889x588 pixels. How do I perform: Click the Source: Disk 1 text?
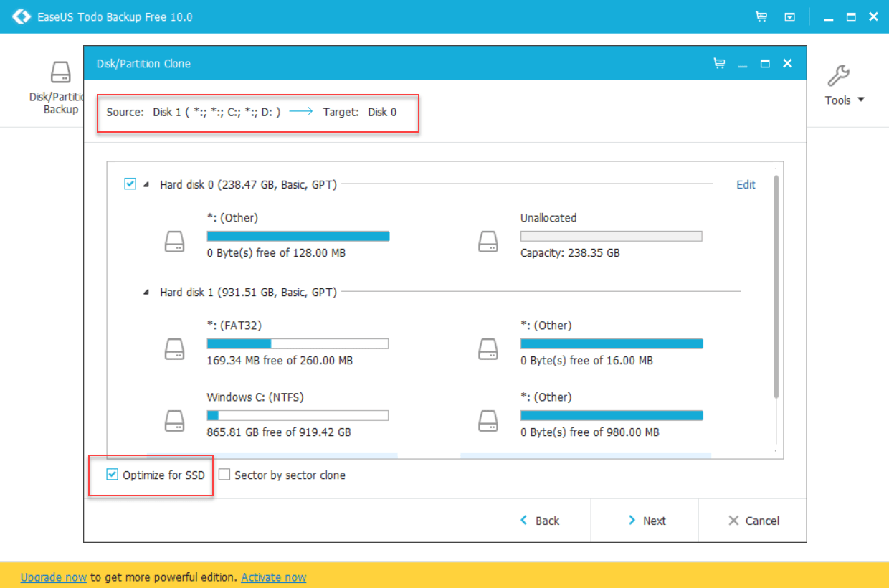click(x=194, y=112)
